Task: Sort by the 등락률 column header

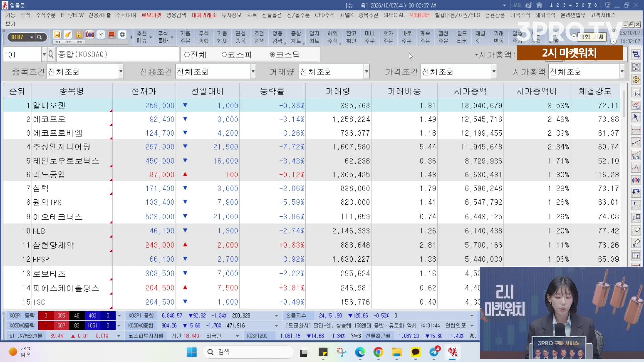Action: click(272, 91)
